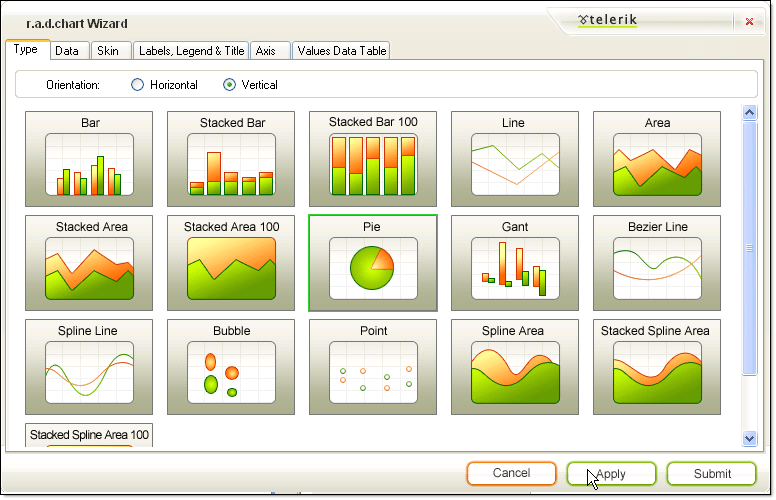The width and height of the screenshot is (776, 500).
Task: Click the scrollbar down arrow
Action: pyautogui.click(x=749, y=438)
